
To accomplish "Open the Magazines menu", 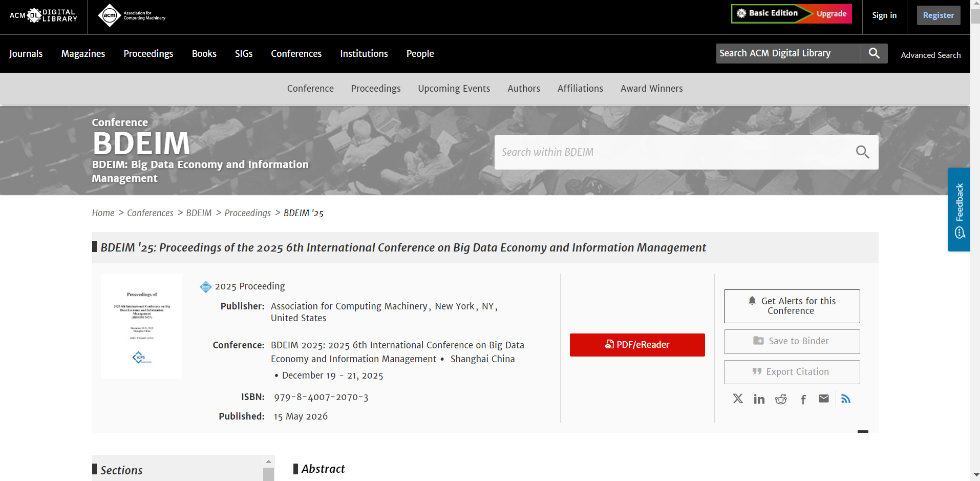I will pyautogui.click(x=83, y=54).
